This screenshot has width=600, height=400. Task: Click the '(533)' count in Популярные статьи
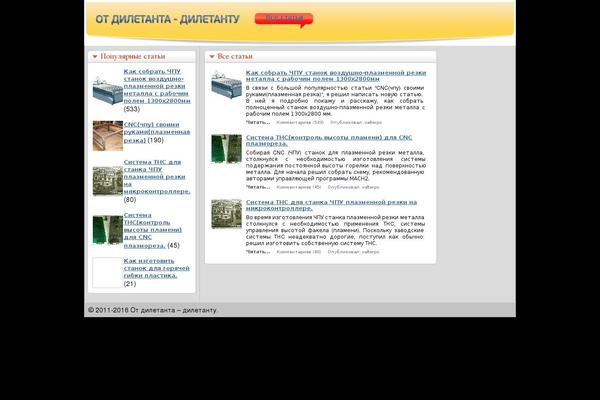(132, 109)
